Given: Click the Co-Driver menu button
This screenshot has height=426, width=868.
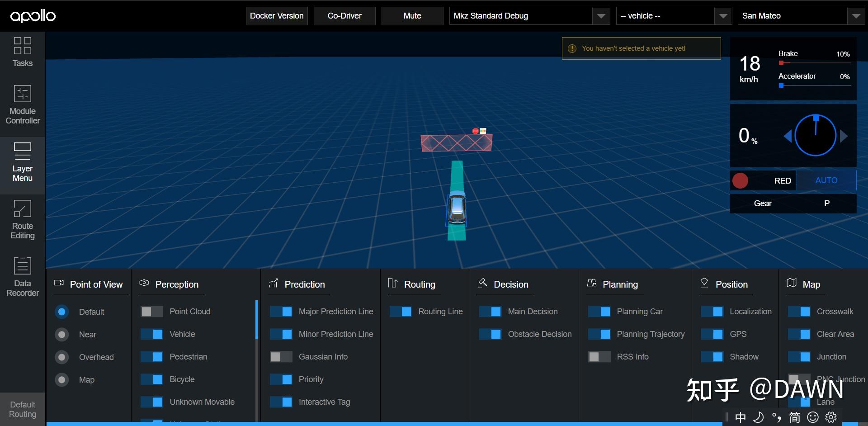Looking at the screenshot, I should [x=344, y=16].
